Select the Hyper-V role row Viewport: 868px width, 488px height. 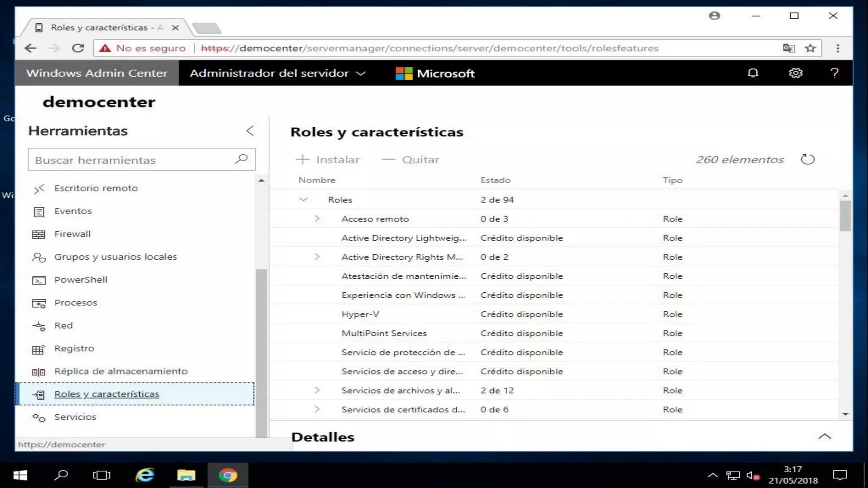360,314
